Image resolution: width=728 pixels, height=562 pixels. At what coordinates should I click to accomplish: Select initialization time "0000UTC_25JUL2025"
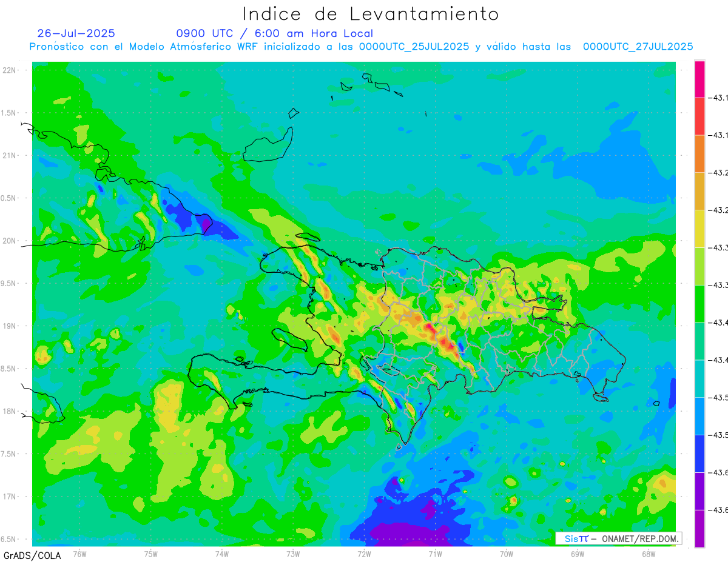click(414, 47)
